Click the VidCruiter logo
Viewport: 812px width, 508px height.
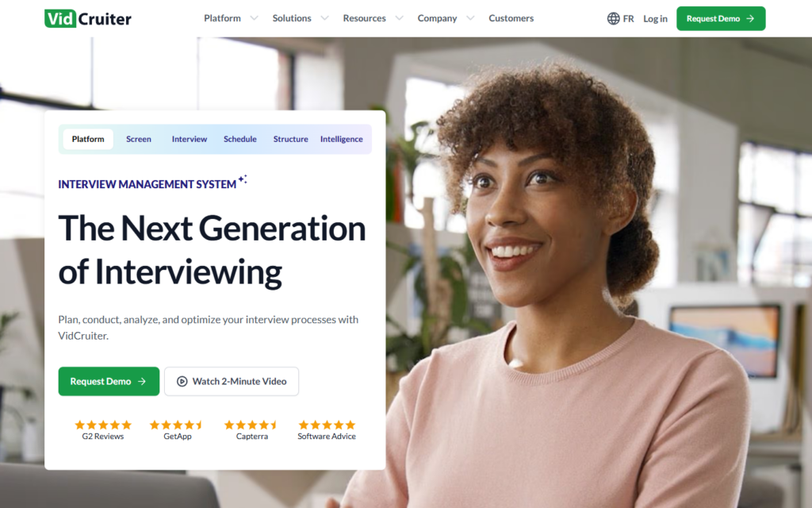click(88, 19)
